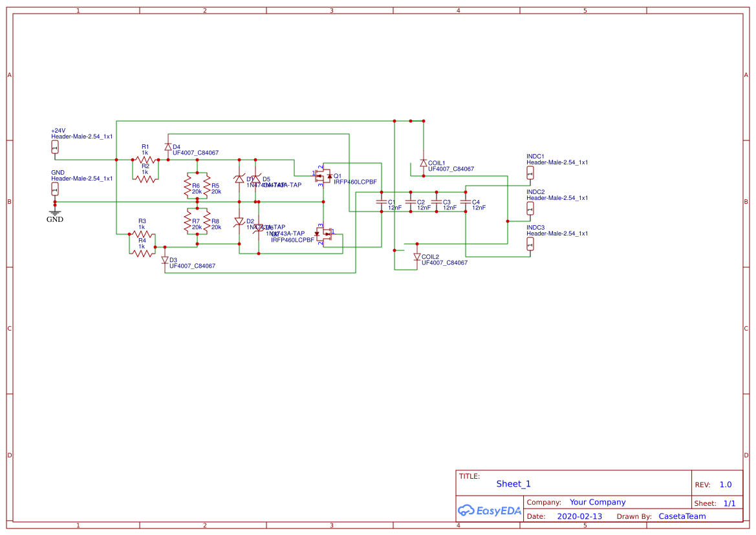Select the Q1 IRFP460LCPBF MOSFET symbol
Viewport: 756px width, 535px height.
tap(323, 176)
